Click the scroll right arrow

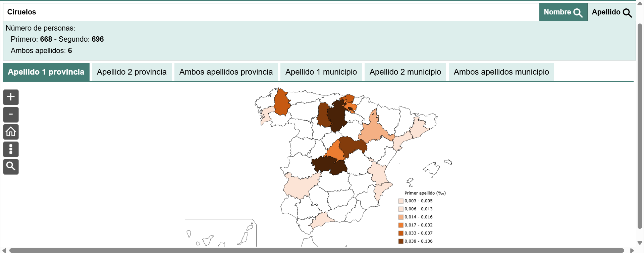click(632, 250)
